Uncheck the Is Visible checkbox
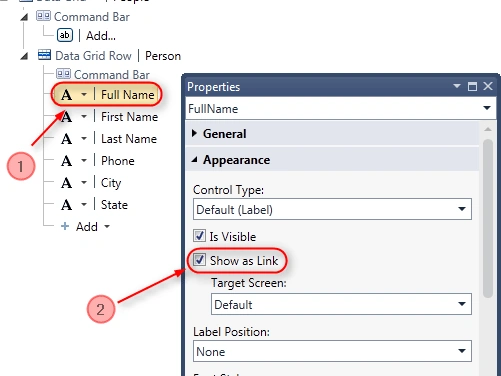 click(199, 236)
